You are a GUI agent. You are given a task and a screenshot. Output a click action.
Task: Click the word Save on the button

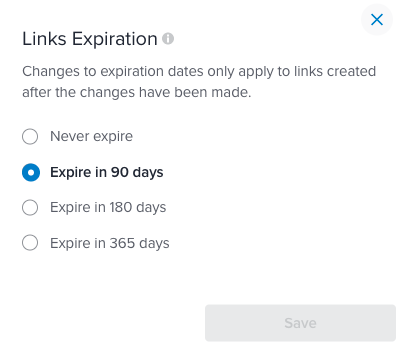tap(300, 323)
